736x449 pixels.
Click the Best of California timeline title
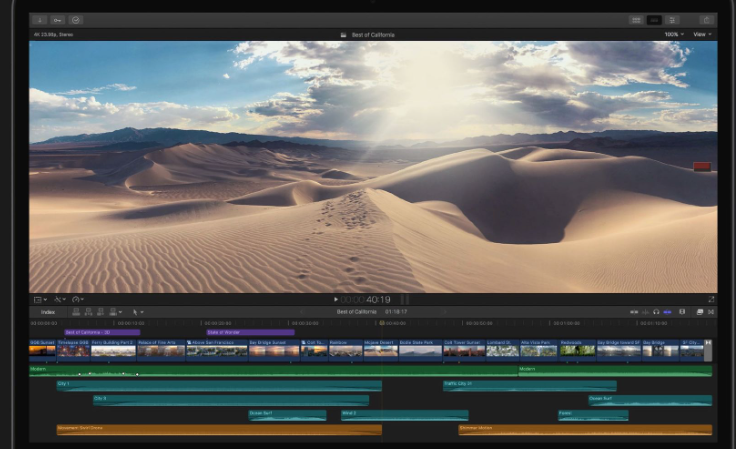point(357,312)
